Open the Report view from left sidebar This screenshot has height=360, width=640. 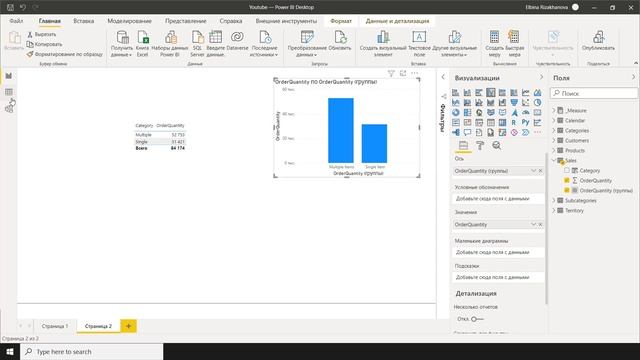(x=9, y=76)
